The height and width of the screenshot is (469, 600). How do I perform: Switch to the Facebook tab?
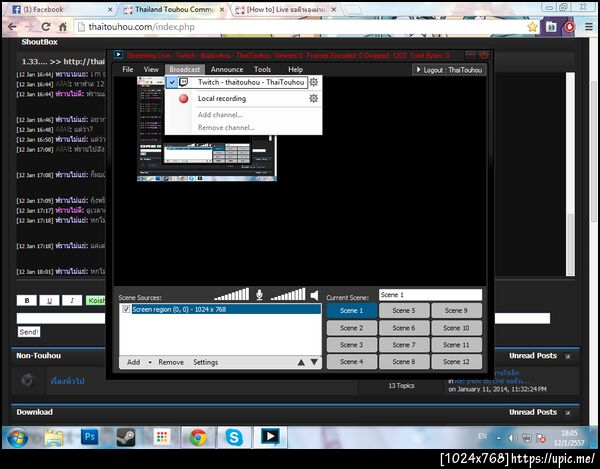[59, 10]
